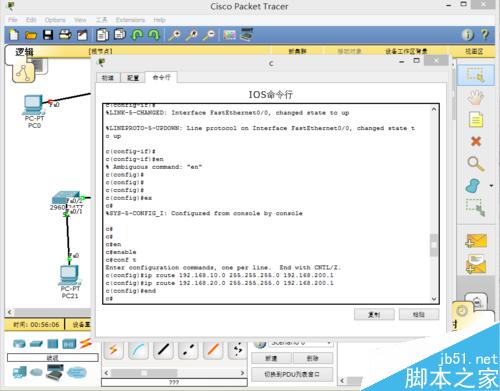This screenshot has width=500, height=391.
Task: Select the Multiuser Connection cloud icon
Action: click(77, 372)
